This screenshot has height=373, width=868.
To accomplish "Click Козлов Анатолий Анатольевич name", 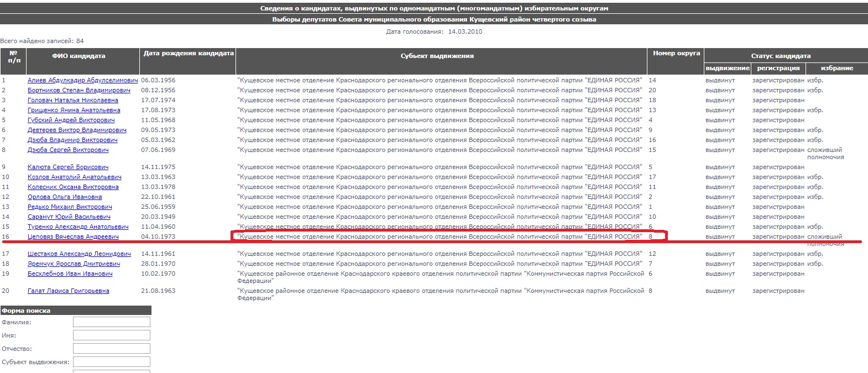I will (74, 177).
